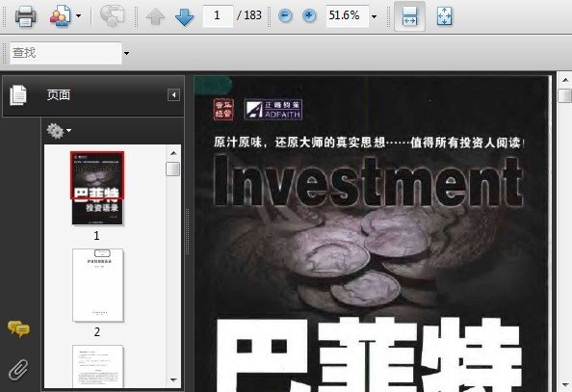This screenshot has width=572, height=392.
Task: Click thumbnail page label 1
Action: click(96, 235)
